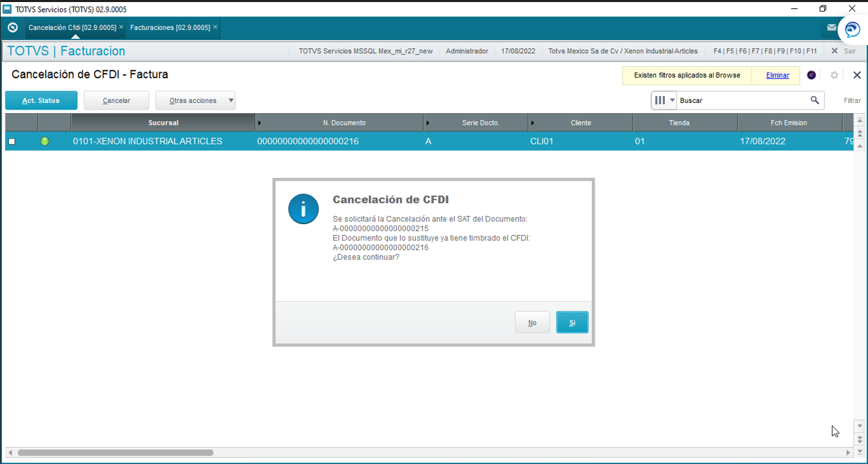Click the N. Documento column sort arrow
868x464 pixels.
tap(260, 123)
